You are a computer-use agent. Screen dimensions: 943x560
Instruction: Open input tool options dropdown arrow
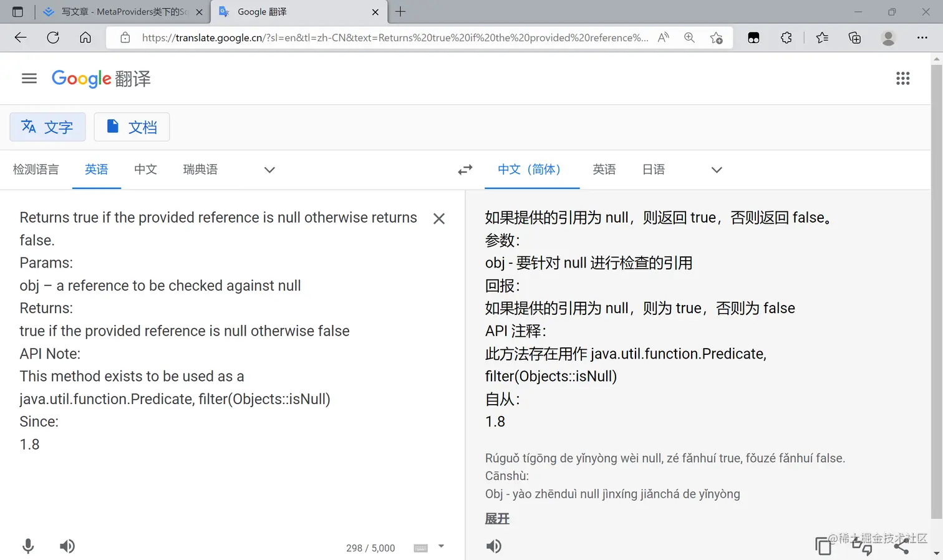click(441, 546)
